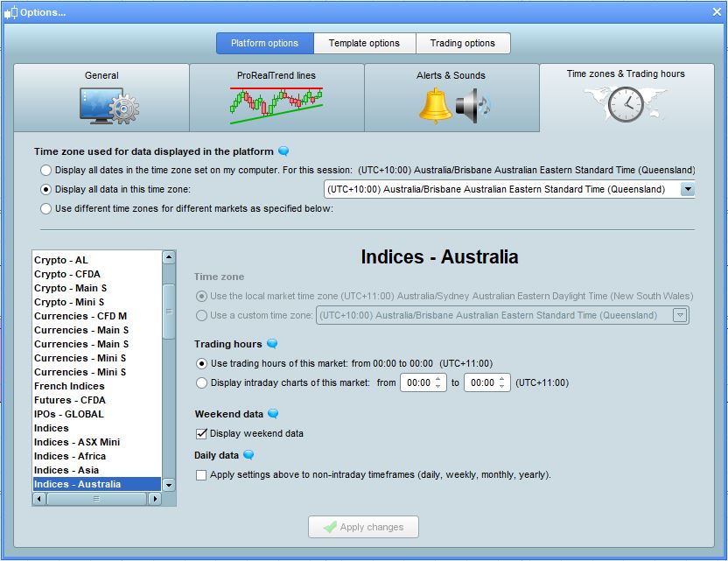The width and height of the screenshot is (728, 561).
Task: Open the Alerts & Sounds tab
Action: pos(451,98)
